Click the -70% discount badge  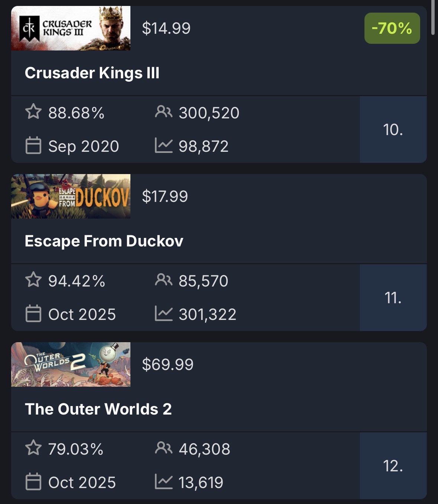[392, 28]
